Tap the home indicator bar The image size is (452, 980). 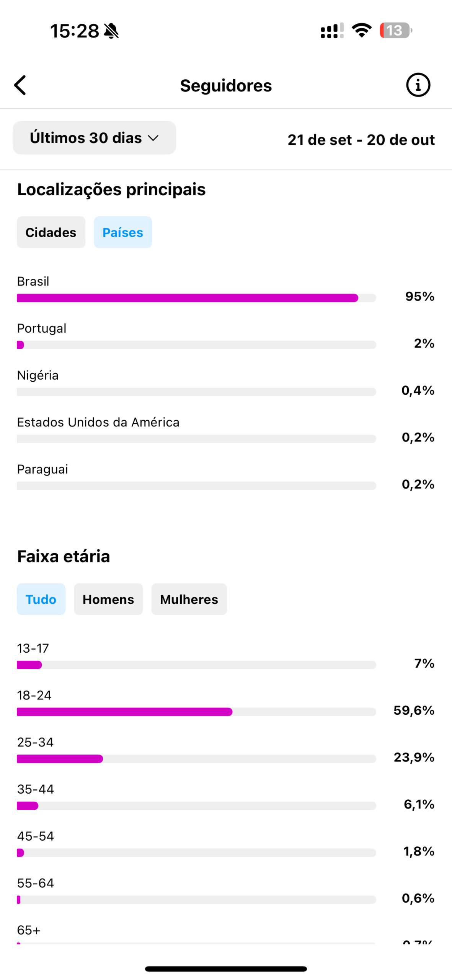click(x=226, y=969)
